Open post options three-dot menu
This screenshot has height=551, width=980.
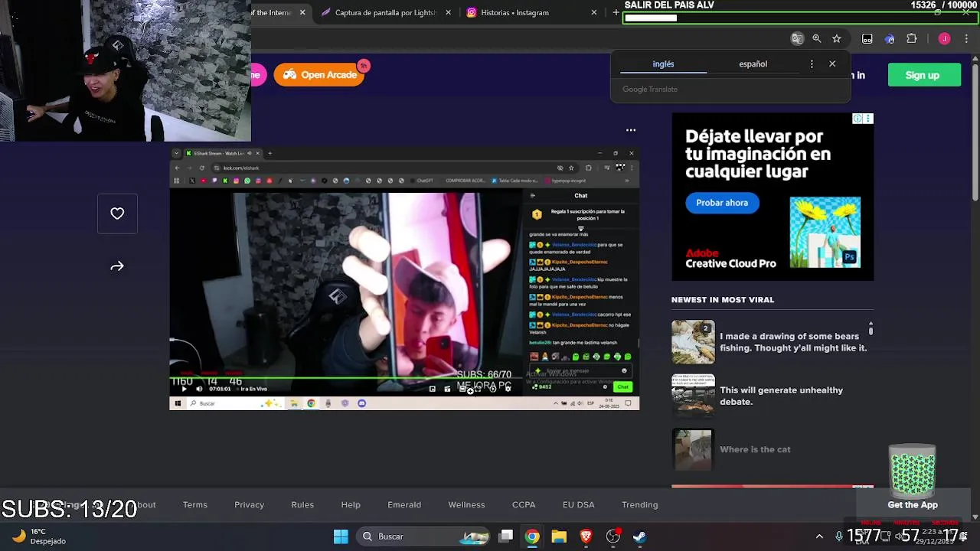631,130
